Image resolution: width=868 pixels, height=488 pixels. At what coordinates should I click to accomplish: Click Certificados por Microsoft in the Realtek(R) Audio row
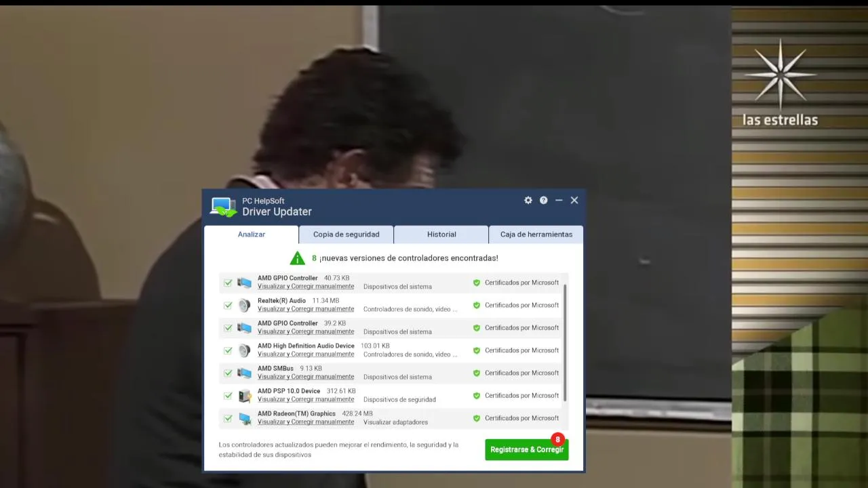[521, 305]
